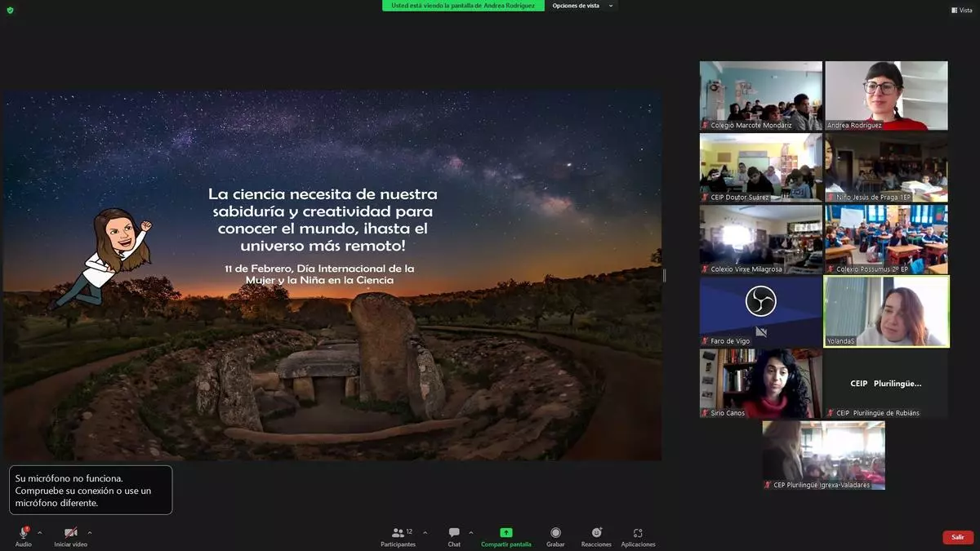
Task: Select the Faro de Vigo participant tile
Action: pos(760,311)
